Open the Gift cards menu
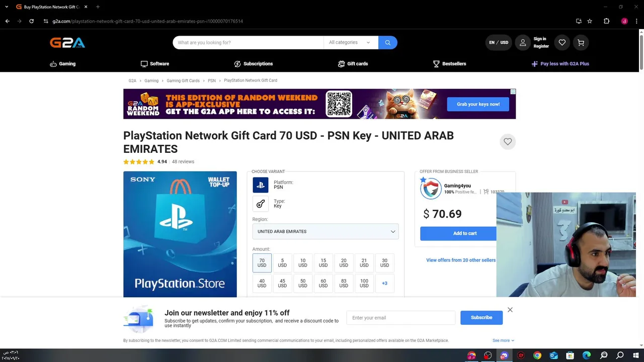This screenshot has height=362, width=644. tap(353, 64)
